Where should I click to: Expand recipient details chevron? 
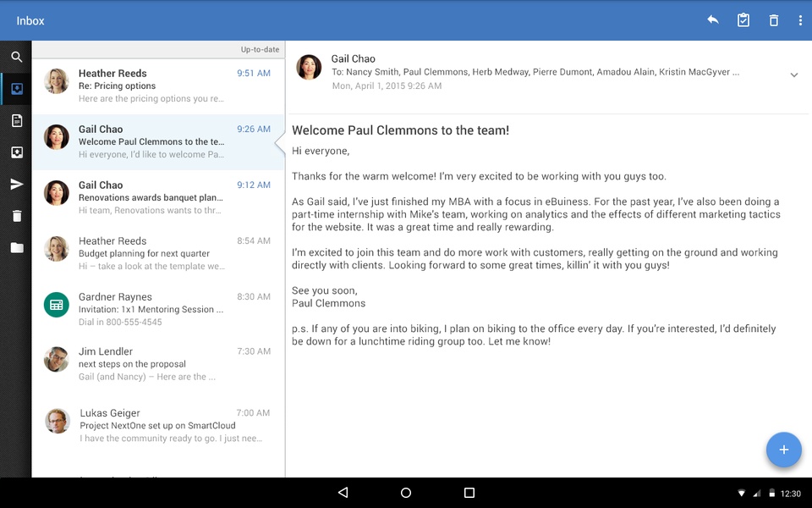794,75
